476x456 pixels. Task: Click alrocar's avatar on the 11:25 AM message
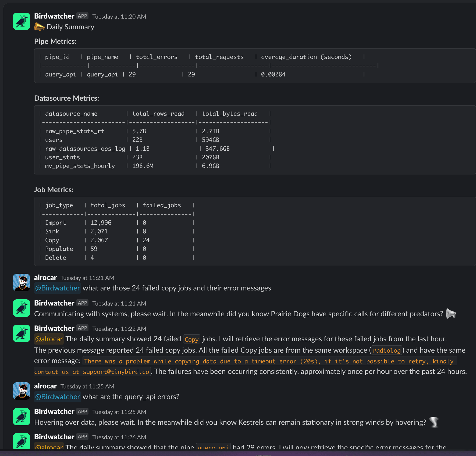click(x=22, y=391)
